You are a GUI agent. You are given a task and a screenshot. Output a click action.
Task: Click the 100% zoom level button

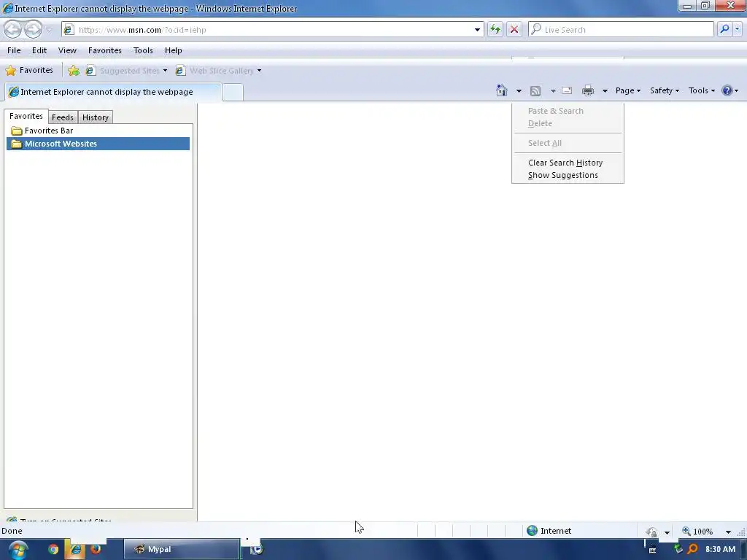tap(697, 532)
